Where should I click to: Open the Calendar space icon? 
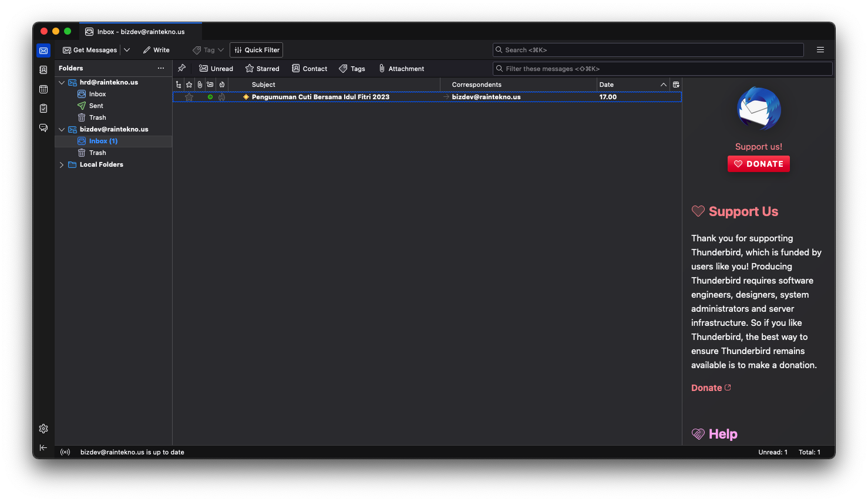coord(43,89)
